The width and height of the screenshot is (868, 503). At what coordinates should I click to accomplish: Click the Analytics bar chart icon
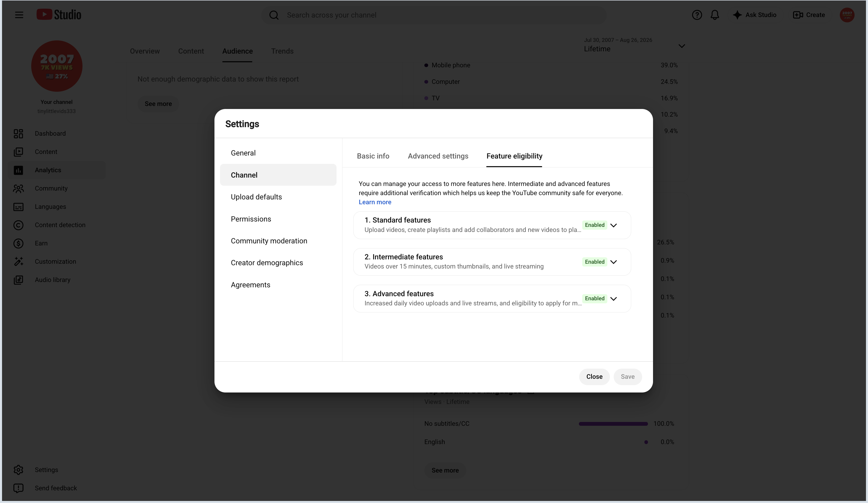[x=18, y=170]
